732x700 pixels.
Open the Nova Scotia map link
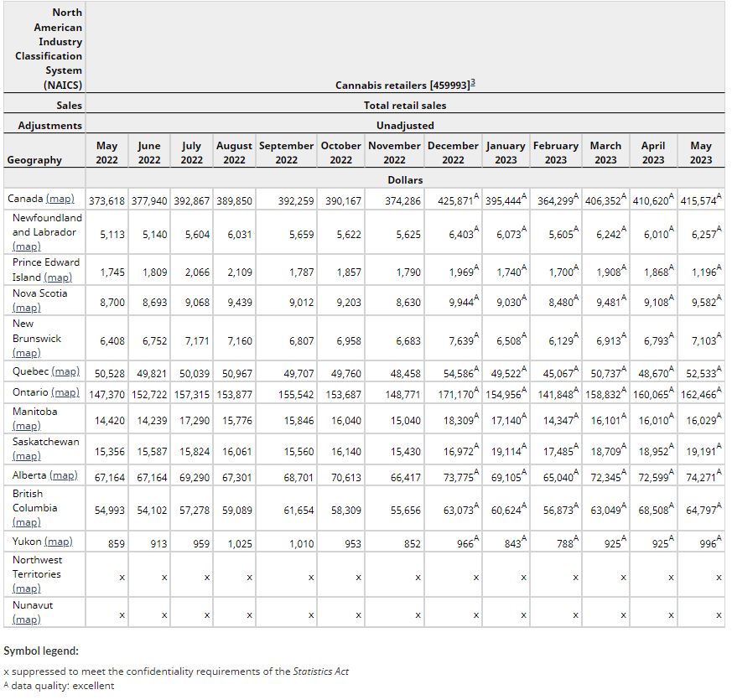tap(27, 308)
